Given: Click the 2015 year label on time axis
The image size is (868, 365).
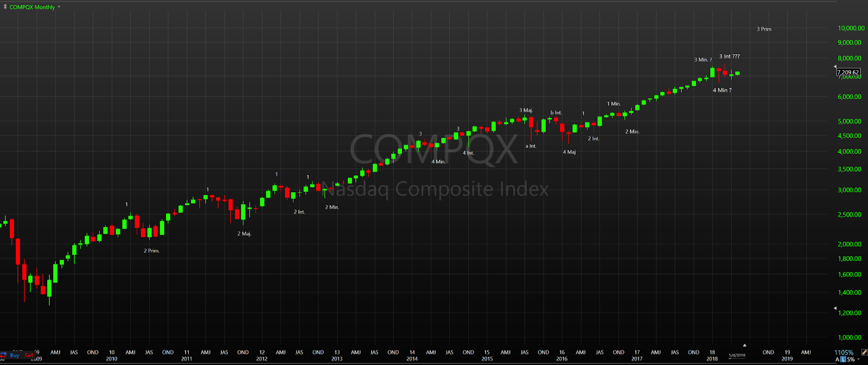Looking at the screenshot, I should pos(487,358).
